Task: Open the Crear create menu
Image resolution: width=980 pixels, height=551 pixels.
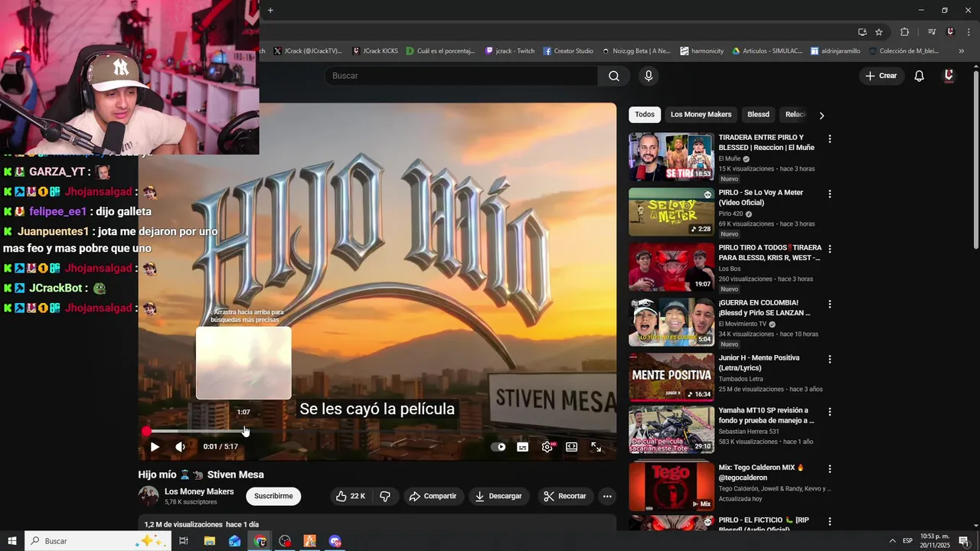Action: pos(881,76)
